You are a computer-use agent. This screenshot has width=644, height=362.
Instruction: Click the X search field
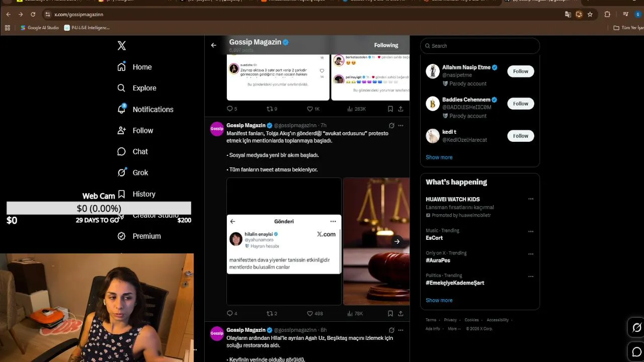tap(480, 46)
